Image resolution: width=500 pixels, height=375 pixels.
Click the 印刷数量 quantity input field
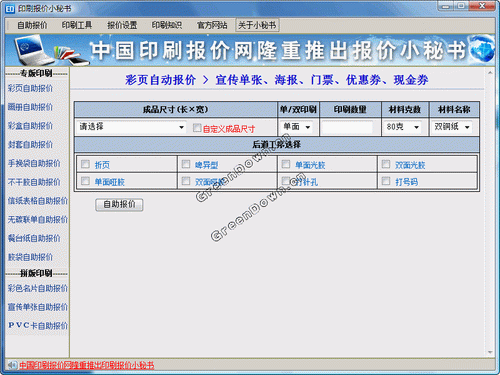point(347,127)
